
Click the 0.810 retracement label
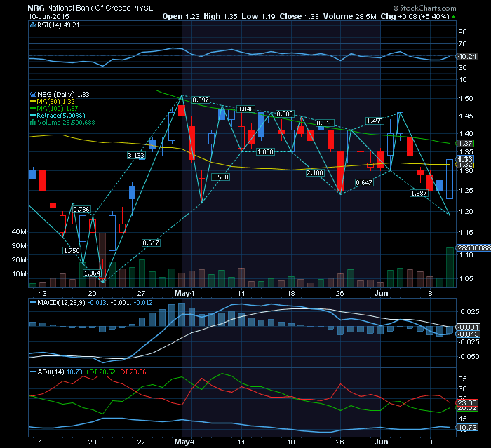[x=325, y=123]
